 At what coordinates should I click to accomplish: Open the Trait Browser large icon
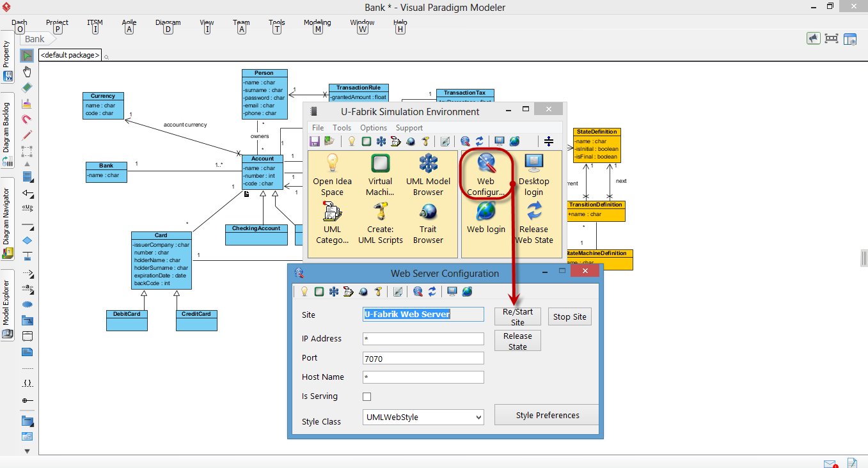[428, 223]
